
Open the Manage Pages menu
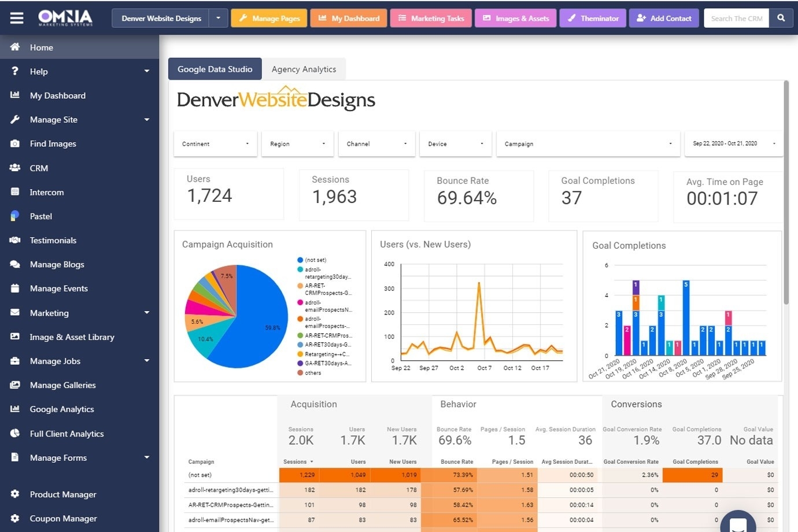(x=269, y=18)
